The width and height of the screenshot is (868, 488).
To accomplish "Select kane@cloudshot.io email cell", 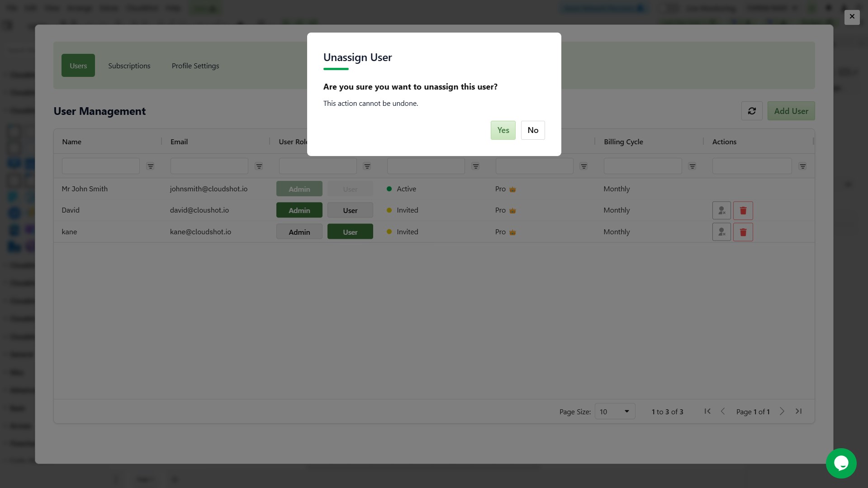I will (x=200, y=232).
